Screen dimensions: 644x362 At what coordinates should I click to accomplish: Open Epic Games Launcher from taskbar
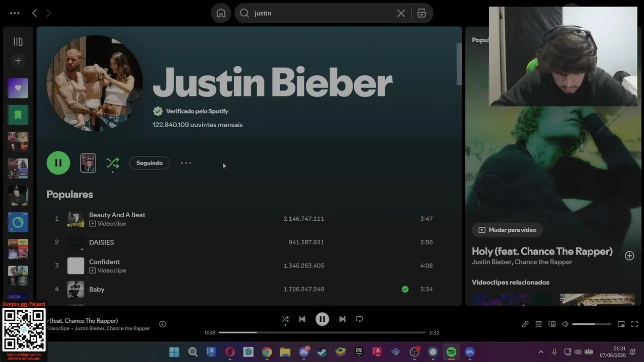359,352
